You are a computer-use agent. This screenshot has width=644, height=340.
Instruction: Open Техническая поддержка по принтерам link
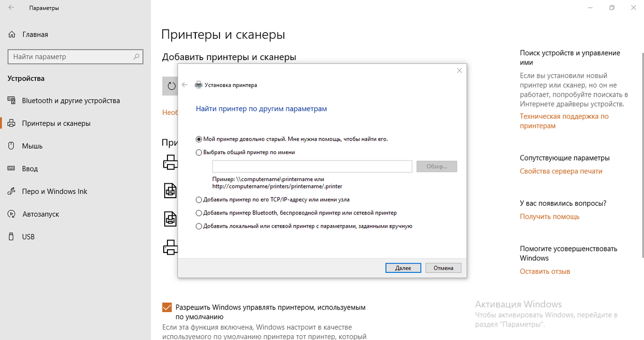tap(564, 121)
